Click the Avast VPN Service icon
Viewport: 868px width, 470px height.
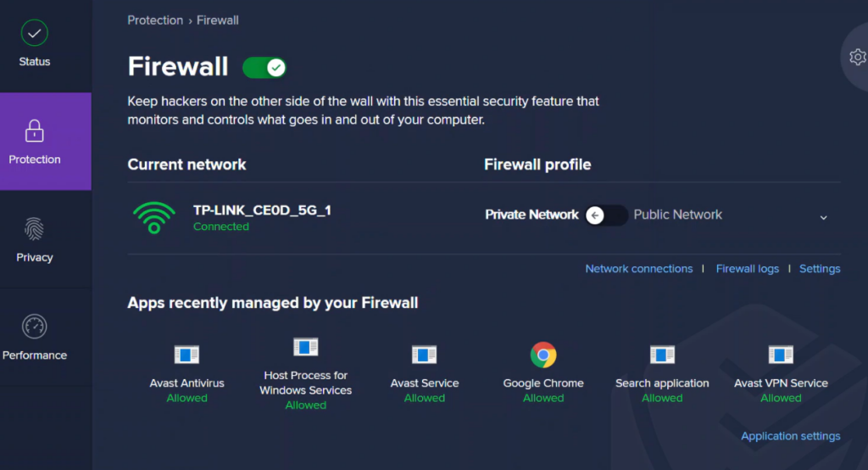pyautogui.click(x=781, y=355)
